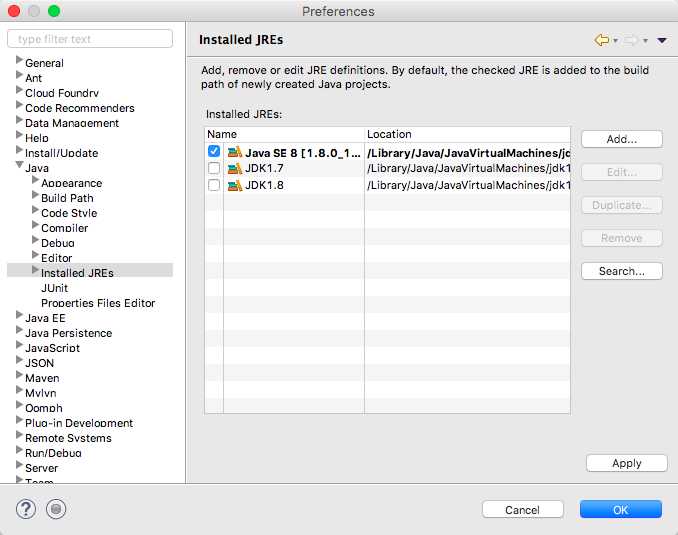Screen dimensions: 678x535
Task: Expand the Server tree node
Action: pyautogui.click(x=19, y=465)
